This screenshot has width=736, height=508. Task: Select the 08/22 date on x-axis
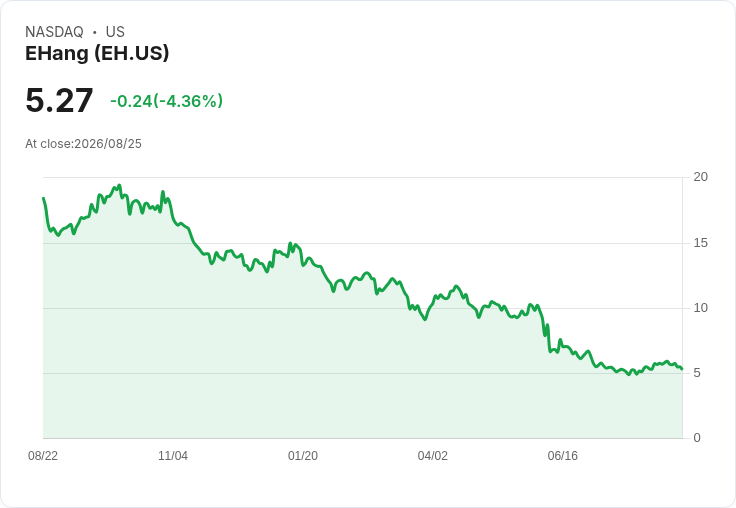43,456
